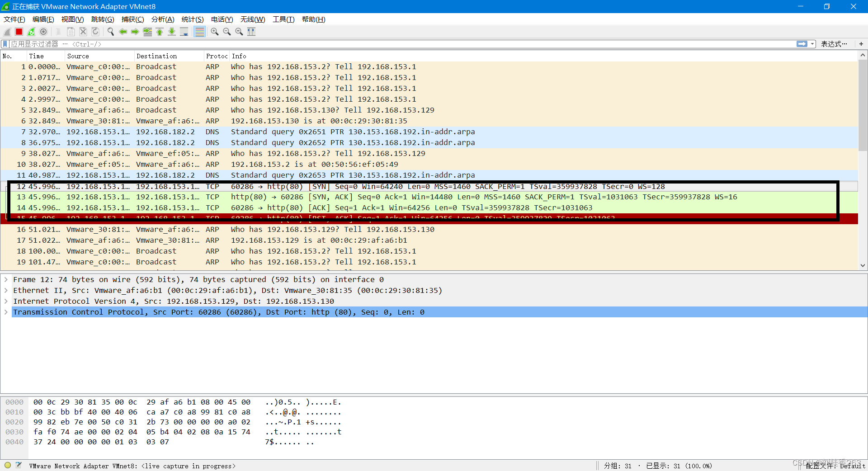This screenshot has height=471, width=868.
Task: Apply the display filter arrow button
Action: click(802, 44)
